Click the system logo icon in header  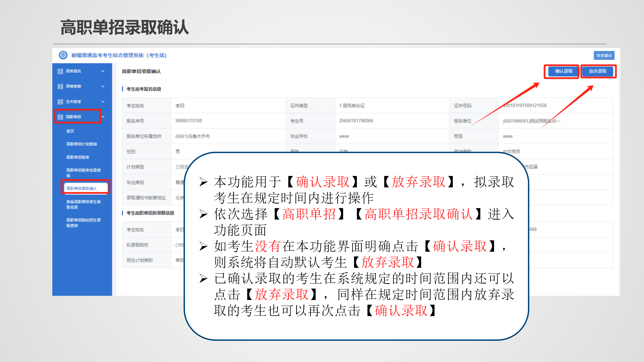(x=63, y=55)
